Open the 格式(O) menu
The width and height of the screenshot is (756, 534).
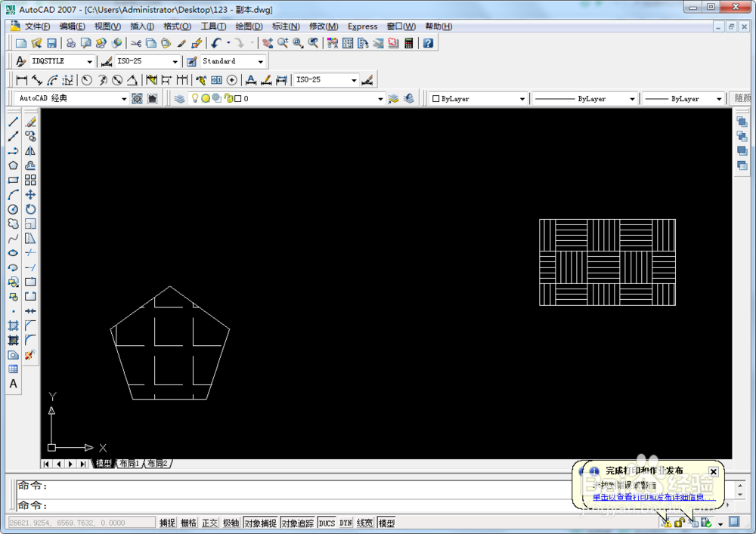pyautogui.click(x=178, y=26)
